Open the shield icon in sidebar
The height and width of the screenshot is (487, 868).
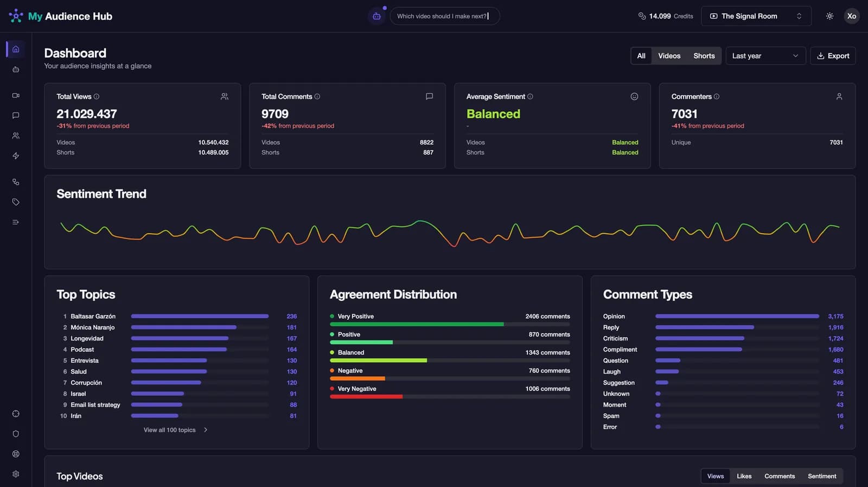click(x=16, y=434)
